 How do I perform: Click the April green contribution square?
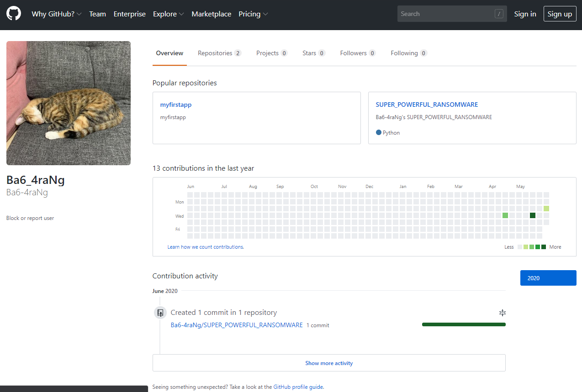[505, 215]
